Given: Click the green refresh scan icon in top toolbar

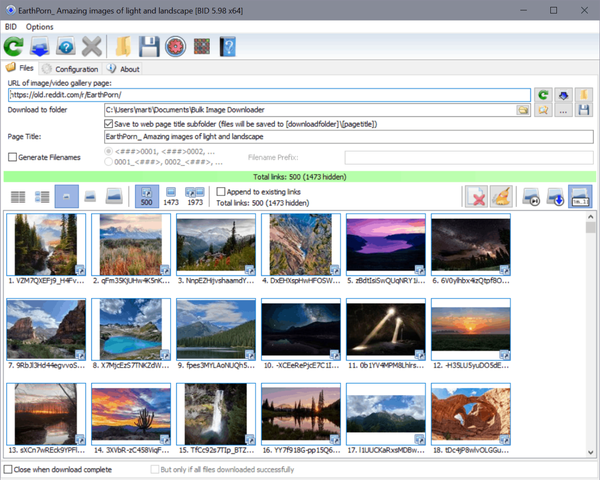Looking at the screenshot, I should coord(15,46).
